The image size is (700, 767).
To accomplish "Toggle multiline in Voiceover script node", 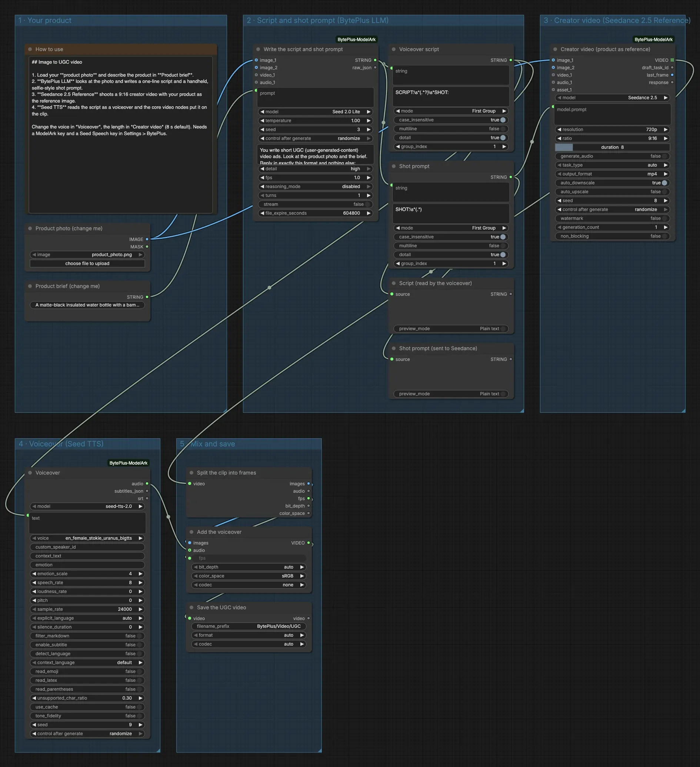I will (503, 129).
